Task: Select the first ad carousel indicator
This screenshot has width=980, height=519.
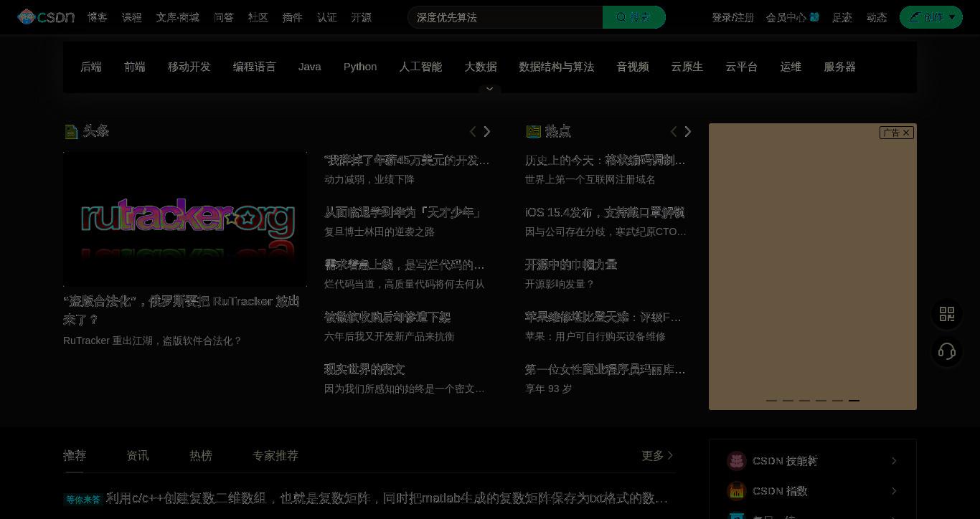Action: 771,400
